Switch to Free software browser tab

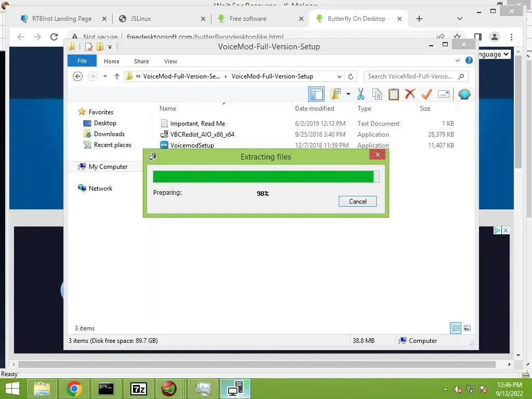point(248,19)
